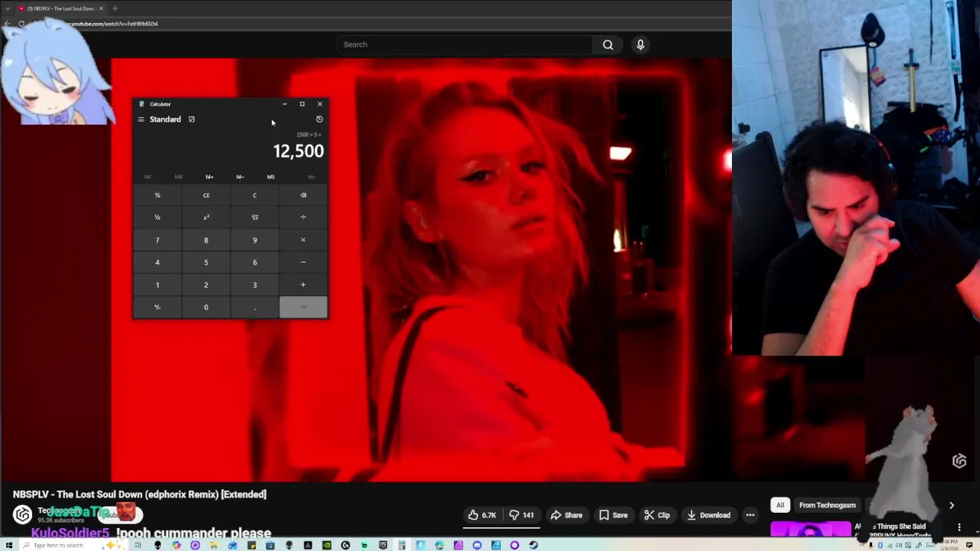Click the 12,500 result display

coord(299,151)
